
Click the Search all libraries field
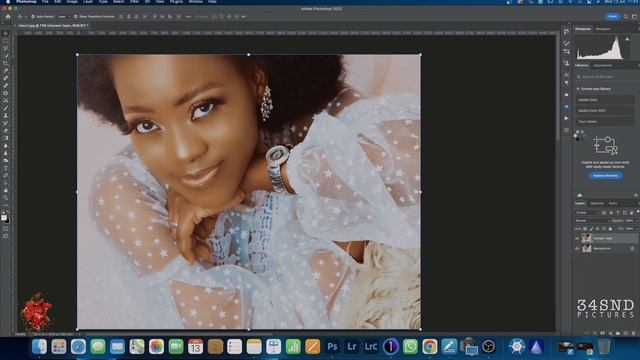[606, 77]
